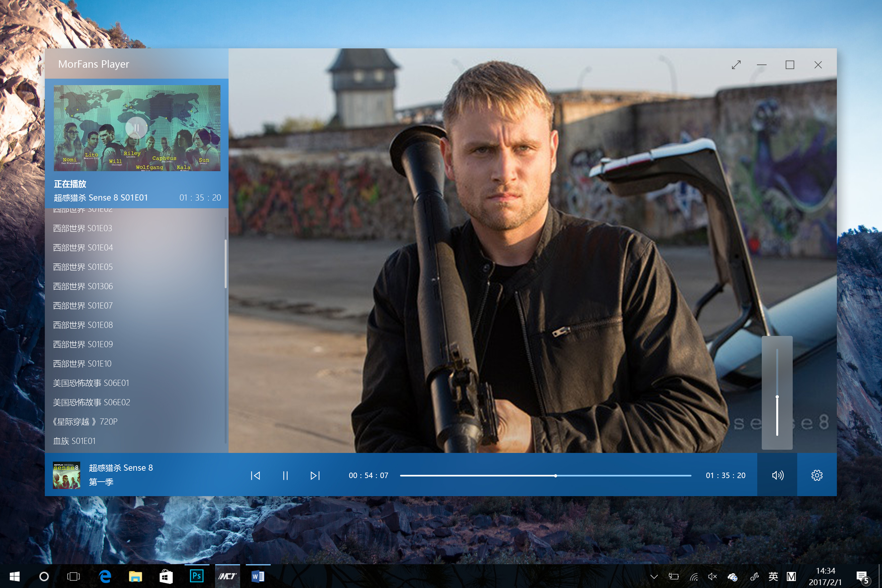Select 美国恐怖故事 S06E02 in the playlist

pos(91,402)
